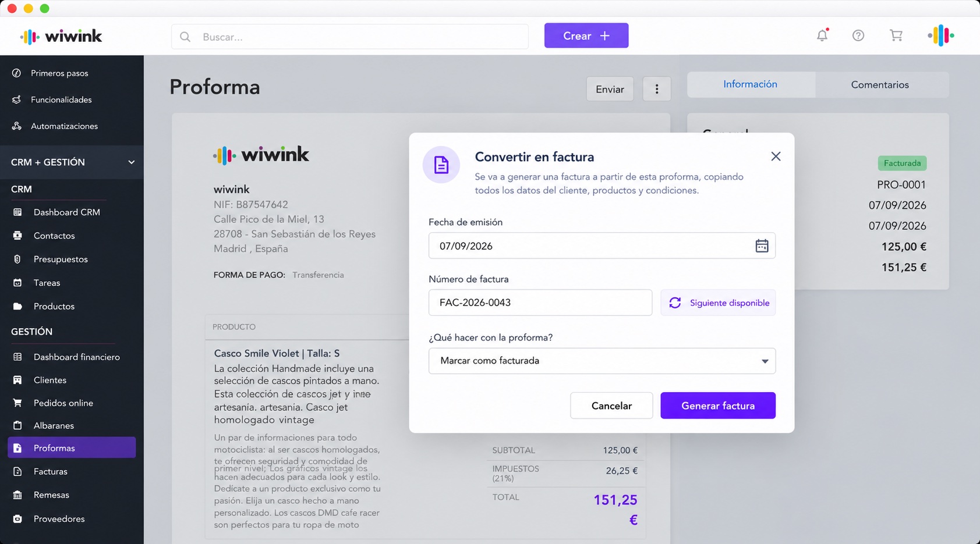Open the Primeros pasos link
This screenshot has width=980, height=544.
(59, 73)
